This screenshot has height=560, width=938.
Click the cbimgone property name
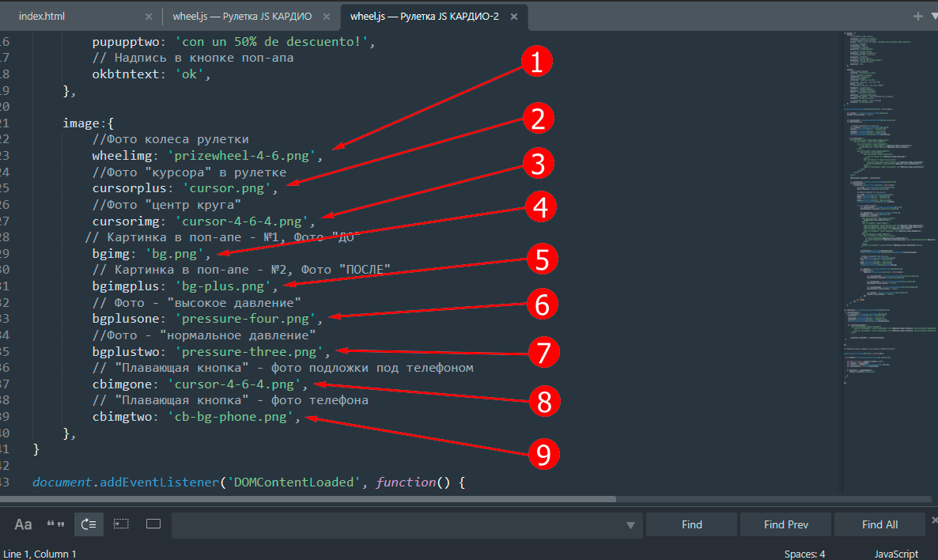122,384
